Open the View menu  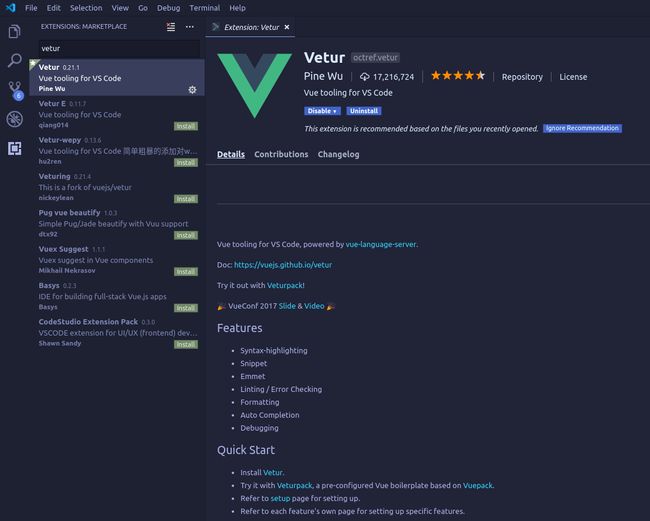[x=120, y=8]
